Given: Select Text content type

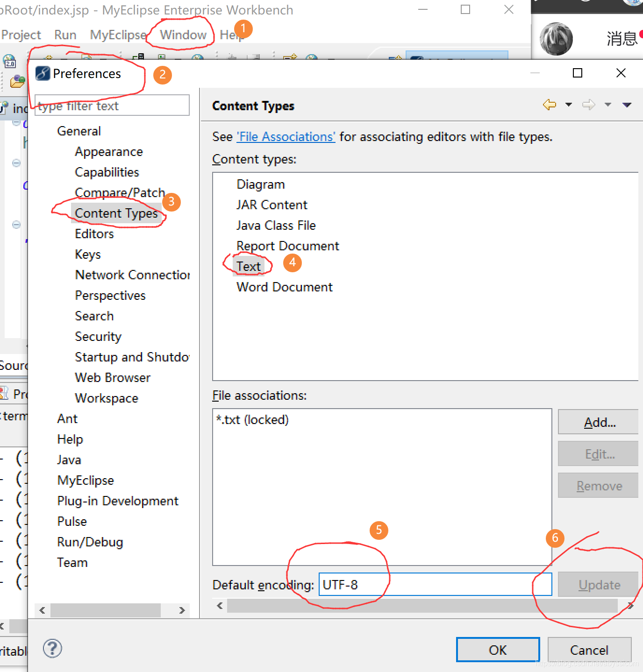Looking at the screenshot, I should [x=249, y=266].
